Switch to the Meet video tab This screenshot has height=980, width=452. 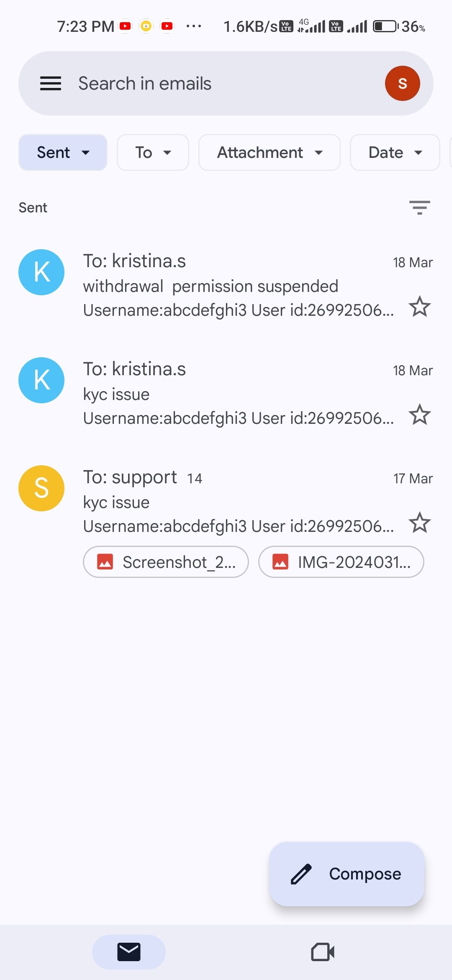pos(323,952)
